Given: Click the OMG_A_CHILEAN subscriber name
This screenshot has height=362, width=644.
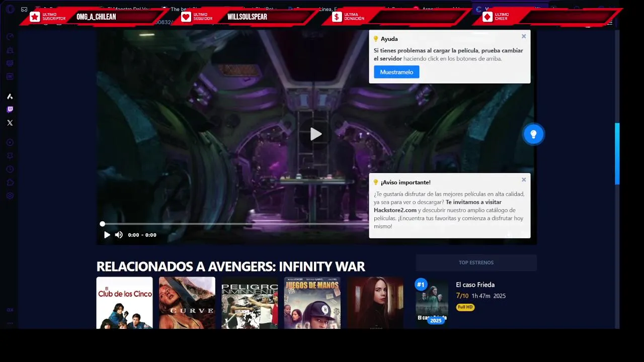Looking at the screenshot, I should [x=96, y=17].
